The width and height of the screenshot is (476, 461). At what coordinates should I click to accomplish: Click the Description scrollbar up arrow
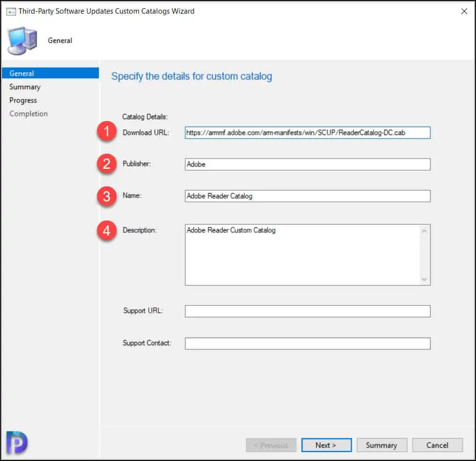click(x=424, y=231)
